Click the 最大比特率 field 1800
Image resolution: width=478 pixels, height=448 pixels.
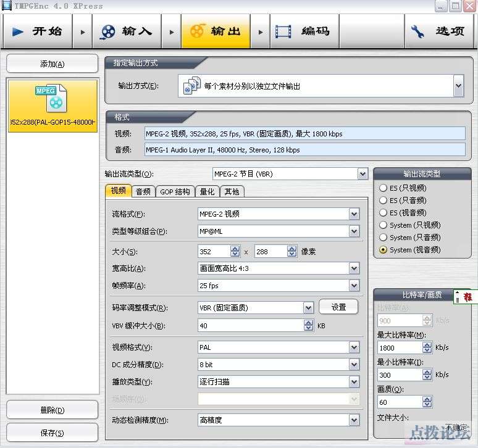[x=400, y=347]
